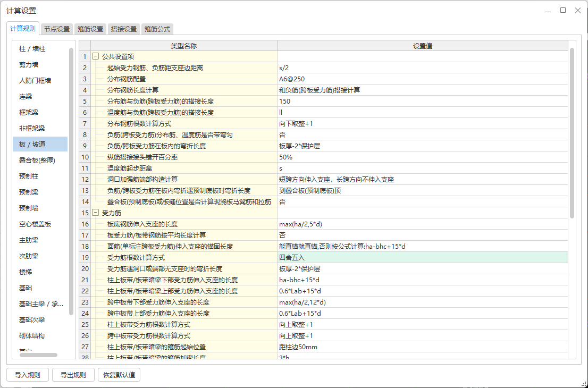Click the 和负筋(跨板受力筋)搭接计算 value
Image resolution: width=588 pixels, height=388 pixels.
tap(423, 90)
